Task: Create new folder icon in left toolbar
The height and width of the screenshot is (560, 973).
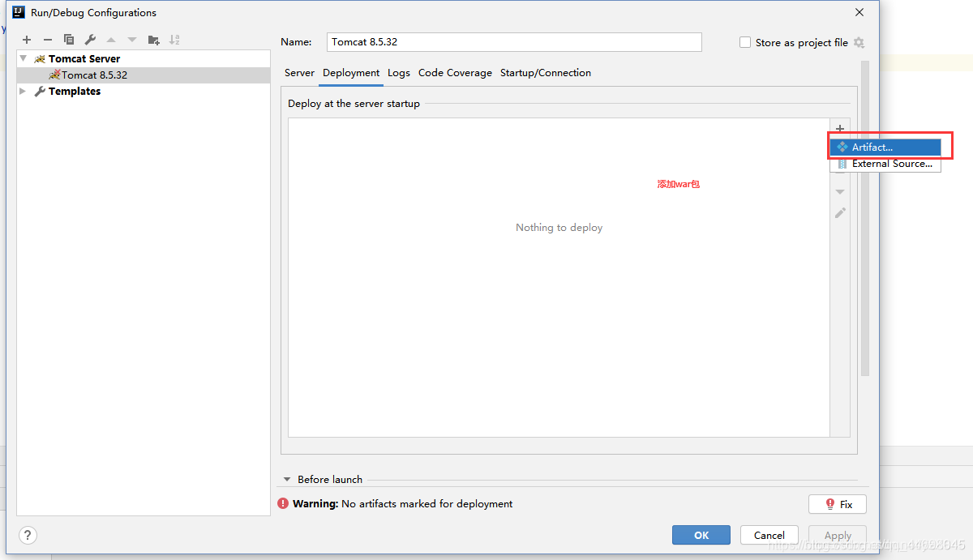Action: click(153, 40)
